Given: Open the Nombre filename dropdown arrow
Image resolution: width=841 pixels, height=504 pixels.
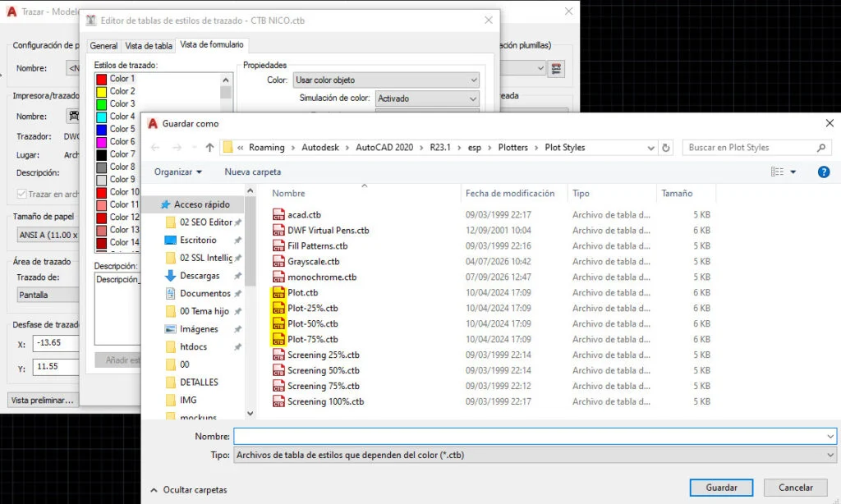Looking at the screenshot, I should [x=830, y=437].
